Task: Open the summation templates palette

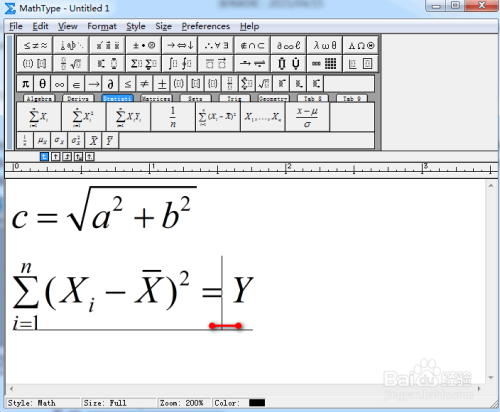Action: tap(144, 63)
